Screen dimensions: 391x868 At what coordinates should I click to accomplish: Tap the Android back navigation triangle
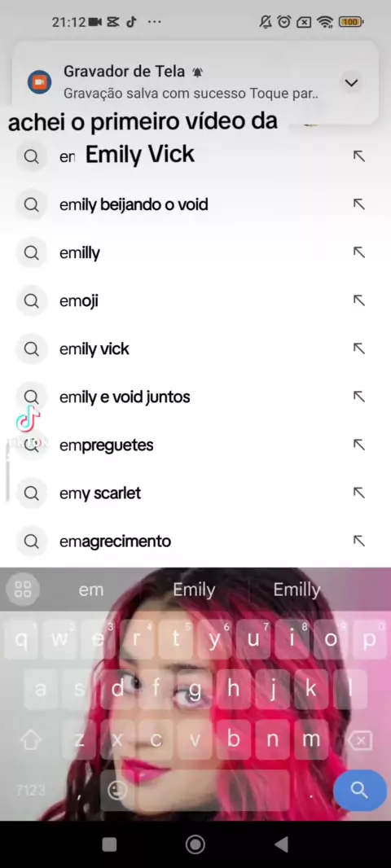(x=281, y=844)
